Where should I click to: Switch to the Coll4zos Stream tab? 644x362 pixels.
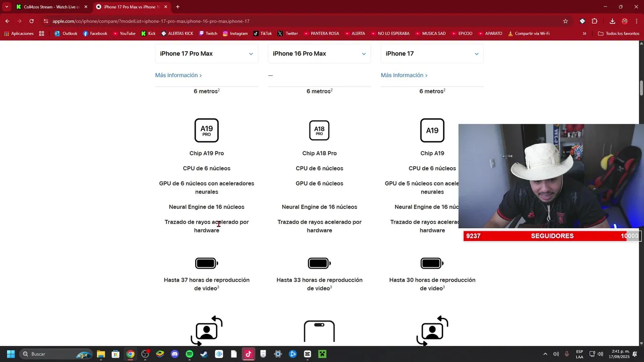(x=52, y=7)
